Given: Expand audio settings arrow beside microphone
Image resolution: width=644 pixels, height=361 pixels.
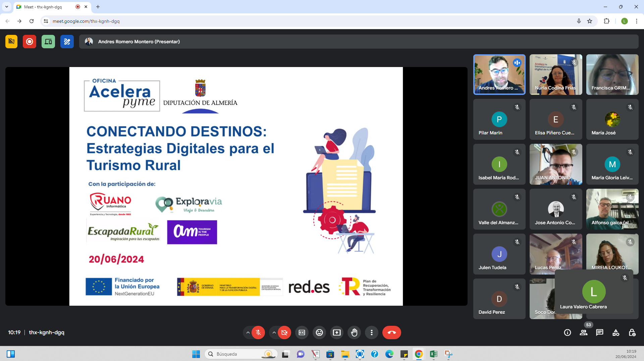Looking at the screenshot, I should pos(248,333).
